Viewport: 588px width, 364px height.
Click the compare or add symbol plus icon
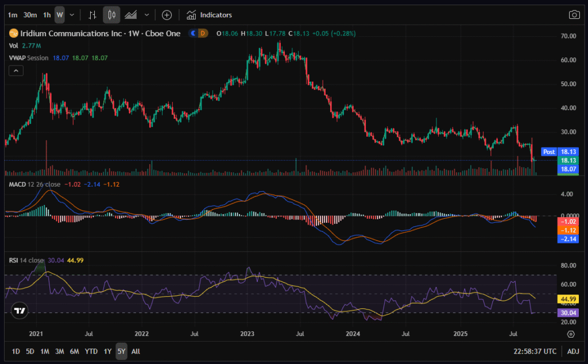(x=167, y=14)
